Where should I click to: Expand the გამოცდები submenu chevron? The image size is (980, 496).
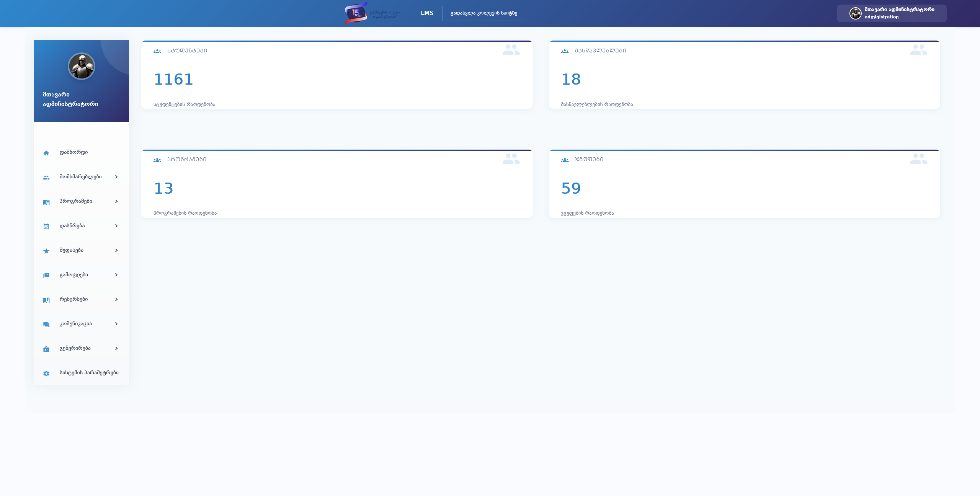pyautogui.click(x=116, y=275)
